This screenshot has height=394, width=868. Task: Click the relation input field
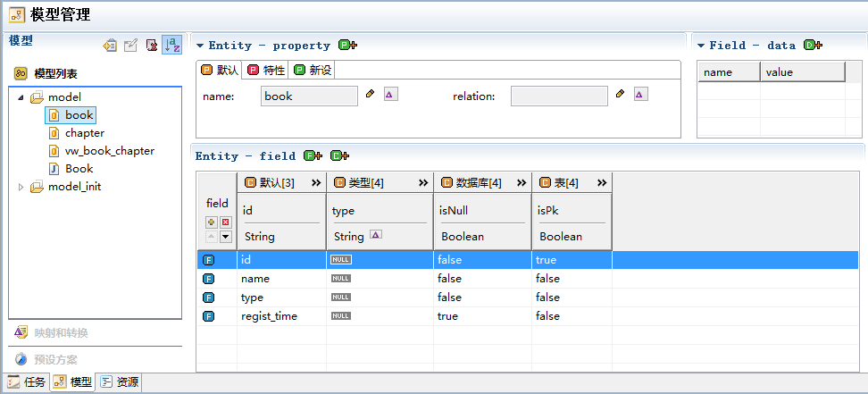[x=559, y=96]
